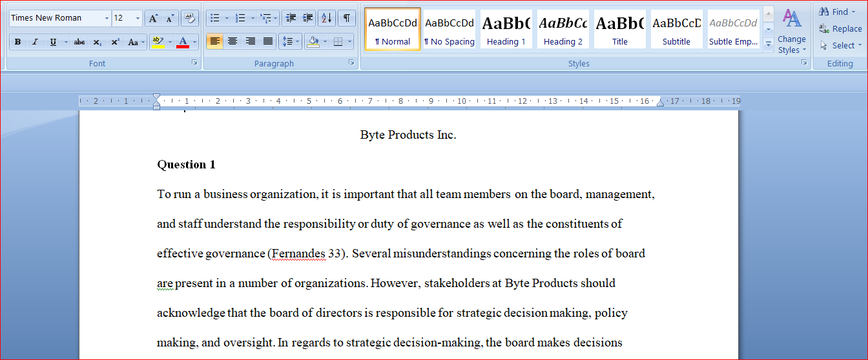868x360 pixels.
Task: Apply the Subtitle style
Action: point(676,29)
